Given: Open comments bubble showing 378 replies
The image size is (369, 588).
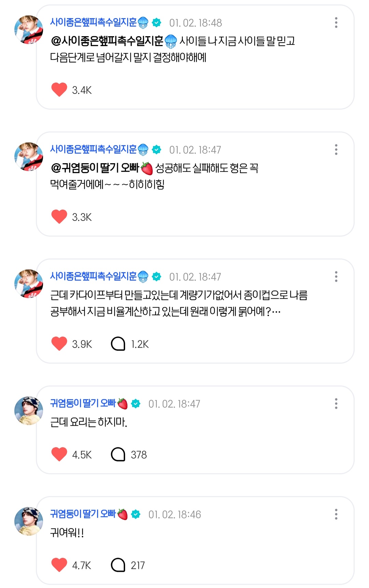Looking at the screenshot, I should tap(118, 454).
